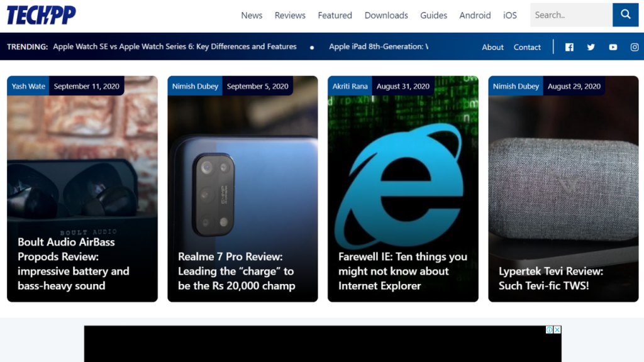
Task: Open Realme 7 Pro Review article
Action: point(236,271)
